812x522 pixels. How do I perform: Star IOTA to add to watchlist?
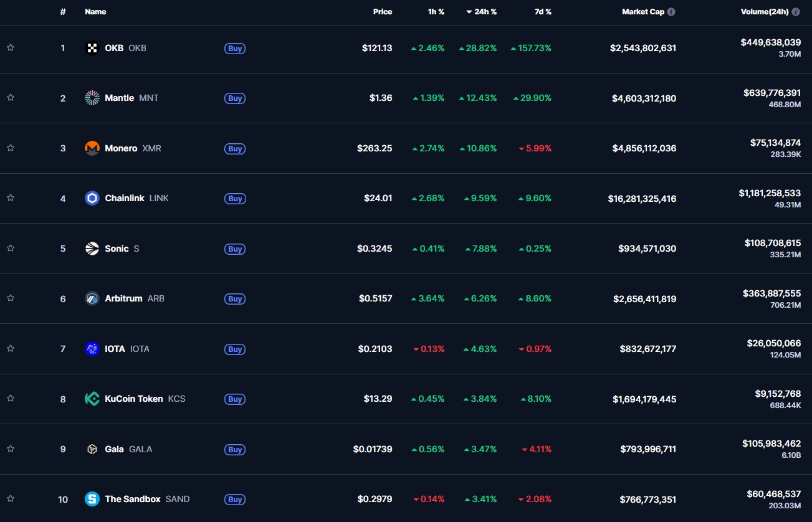11,348
